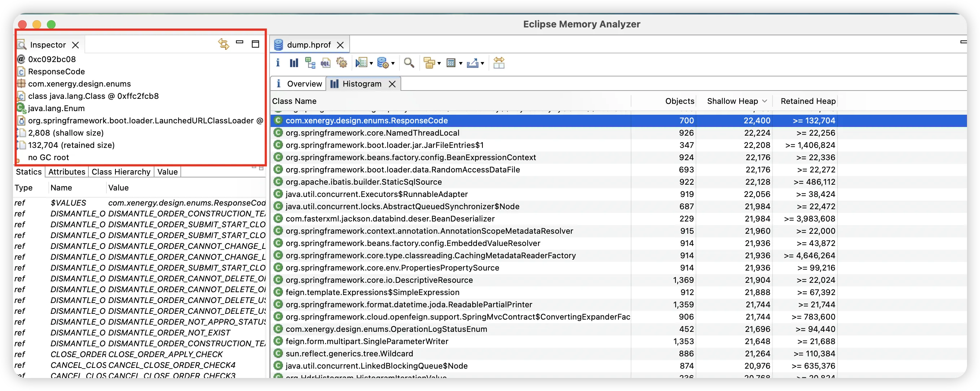This screenshot has width=980, height=391.
Task: Open dropdown arrow next to calculator icon
Action: point(461,63)
